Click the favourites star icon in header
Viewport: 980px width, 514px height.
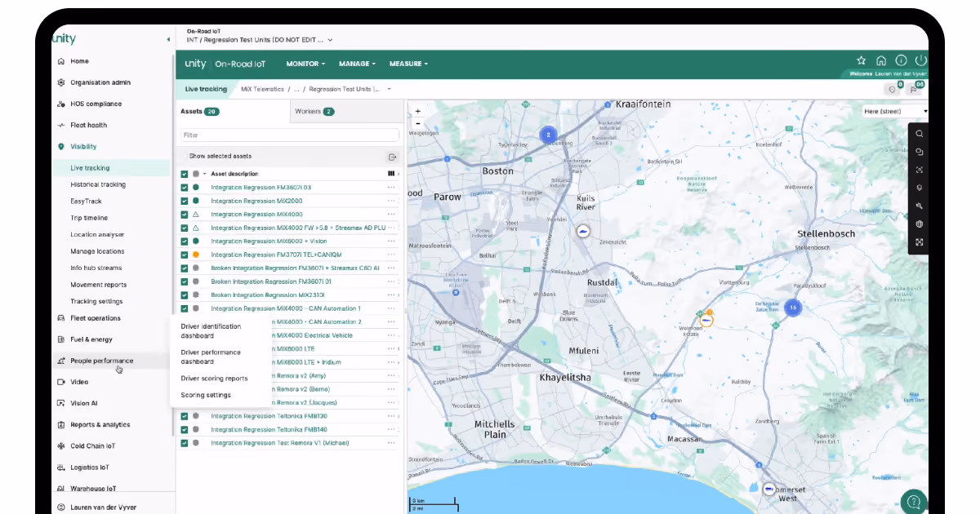861,60
